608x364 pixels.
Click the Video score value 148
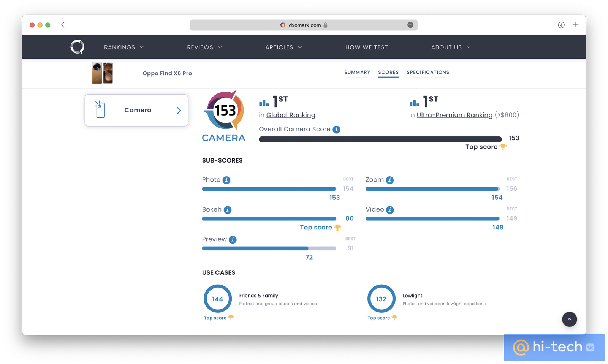point(498,228)
